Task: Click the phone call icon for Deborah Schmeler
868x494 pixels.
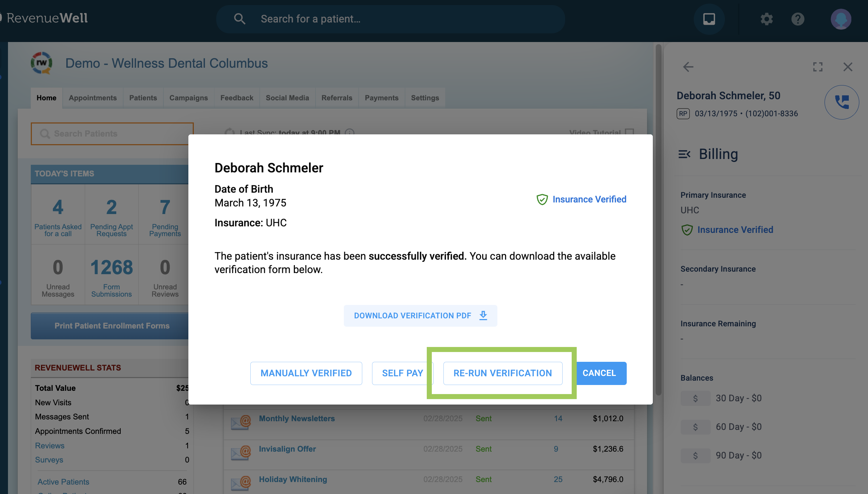Action: click(x=842, y=102)
